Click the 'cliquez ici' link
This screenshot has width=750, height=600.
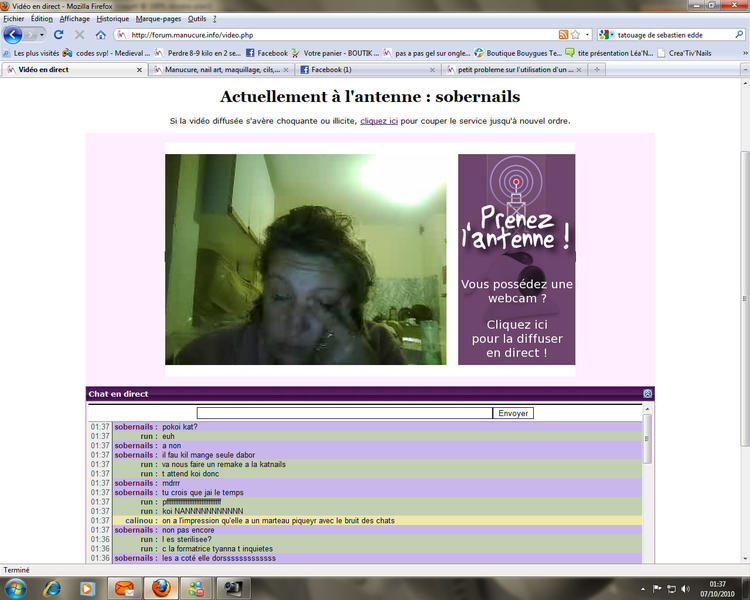click(x=379, y=121)
